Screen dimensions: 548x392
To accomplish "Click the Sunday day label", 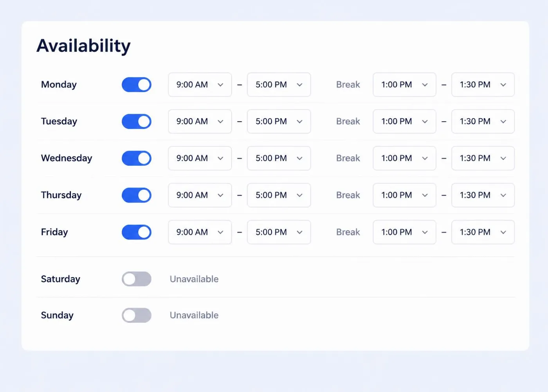I will [x=57, y=315].
